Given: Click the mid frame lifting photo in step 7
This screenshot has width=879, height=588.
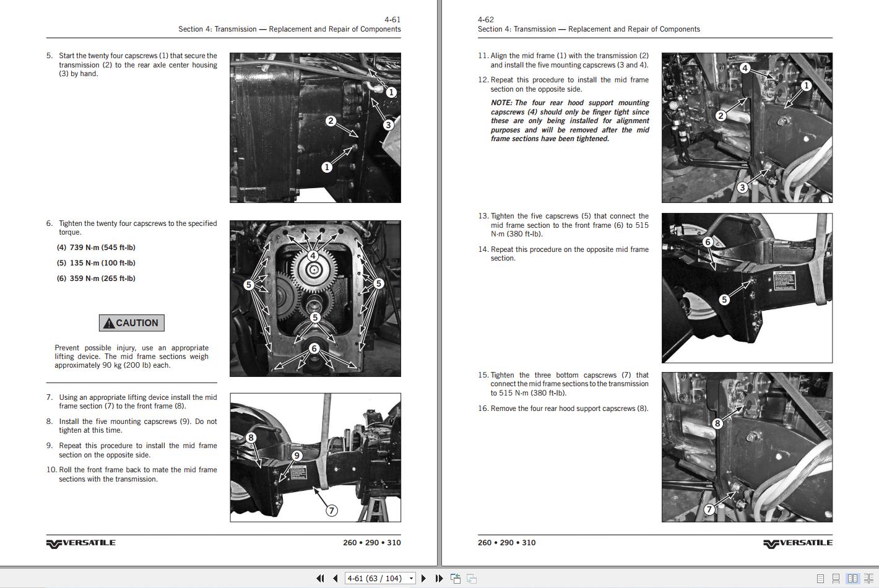Looking at the screenshot, I should pyautogui.click(x=315, y=457).
